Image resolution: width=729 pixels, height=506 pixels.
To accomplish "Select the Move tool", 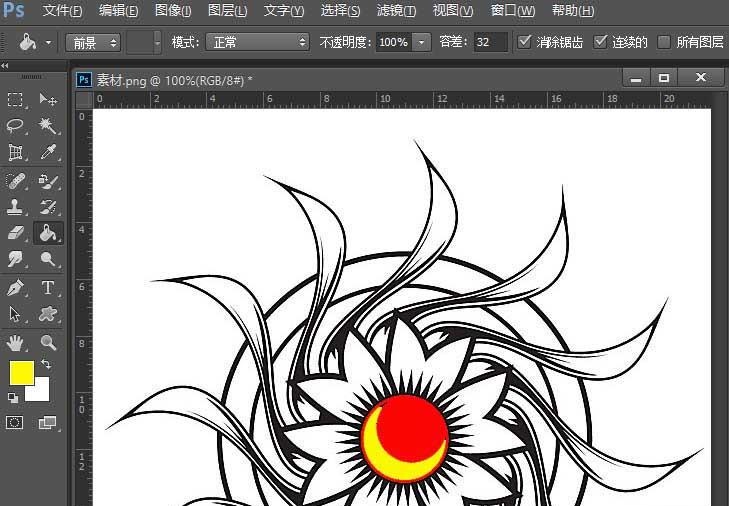I will [x=48, y=100].
